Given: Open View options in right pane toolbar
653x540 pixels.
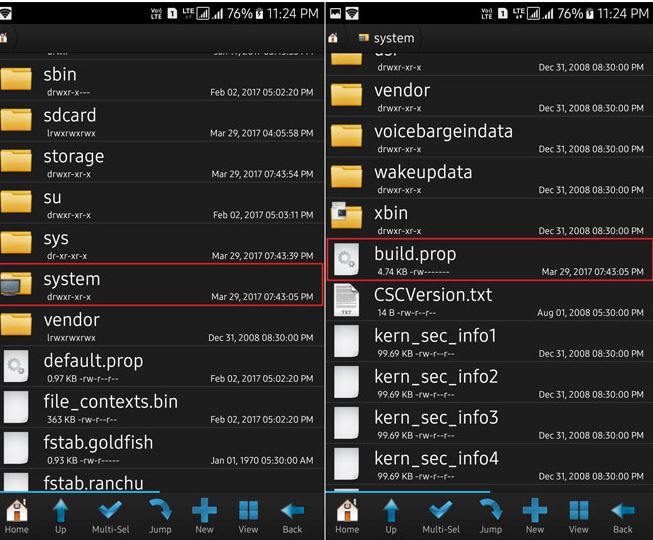Looking at the screenshot, I should (x=579, y=514).
